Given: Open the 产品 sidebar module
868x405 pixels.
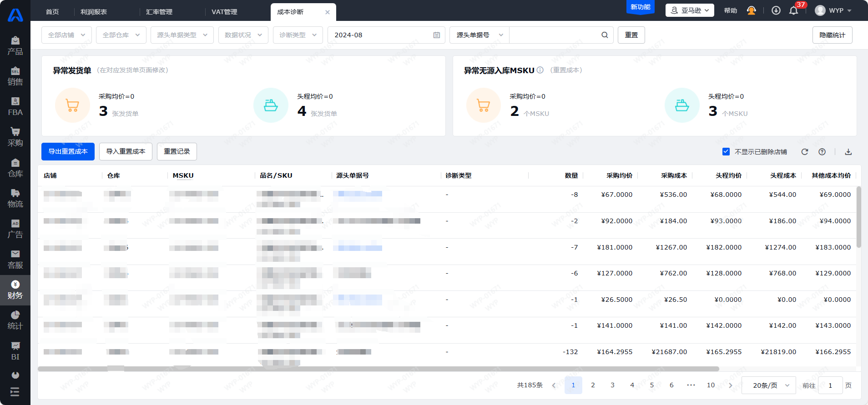Looking at the screenshot, I should [x=15, y=46].
